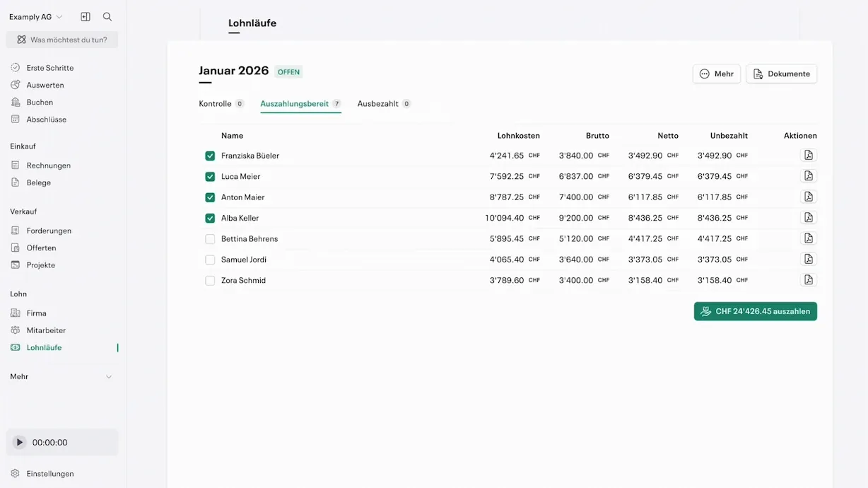868x488 pixels.
Task: Switch to Ausbezahlt tab
Action: pyautogui.click(x=384, y=104)
